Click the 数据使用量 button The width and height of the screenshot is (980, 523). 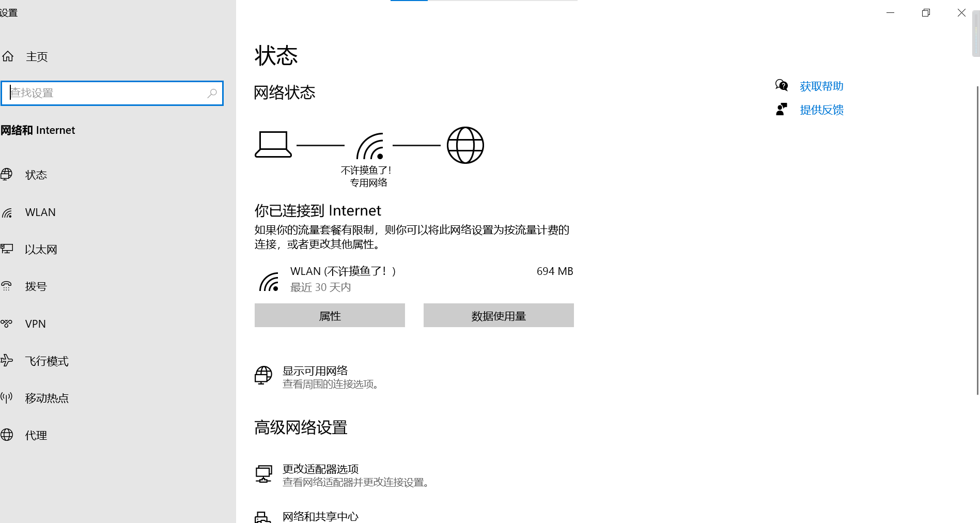(x=499, y=315)
